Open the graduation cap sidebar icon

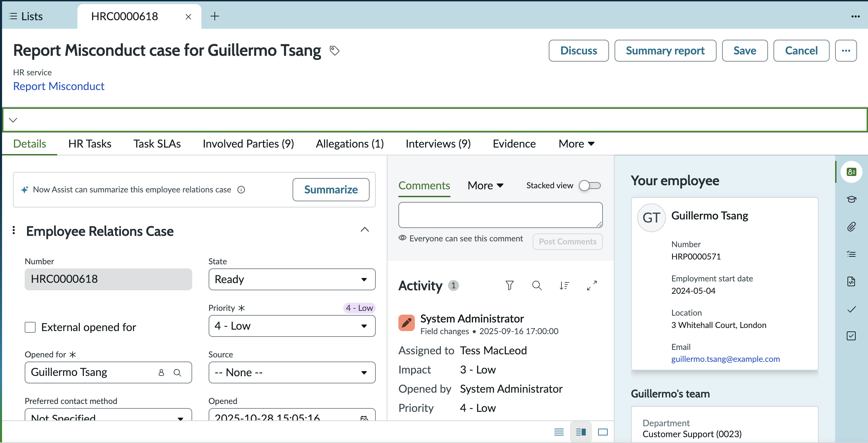pos(851,199)
